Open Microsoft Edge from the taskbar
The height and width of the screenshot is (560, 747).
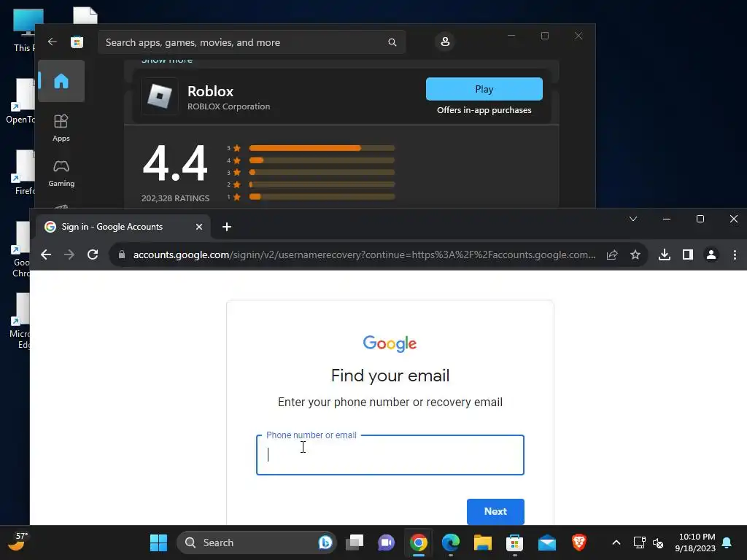(451, 542)
